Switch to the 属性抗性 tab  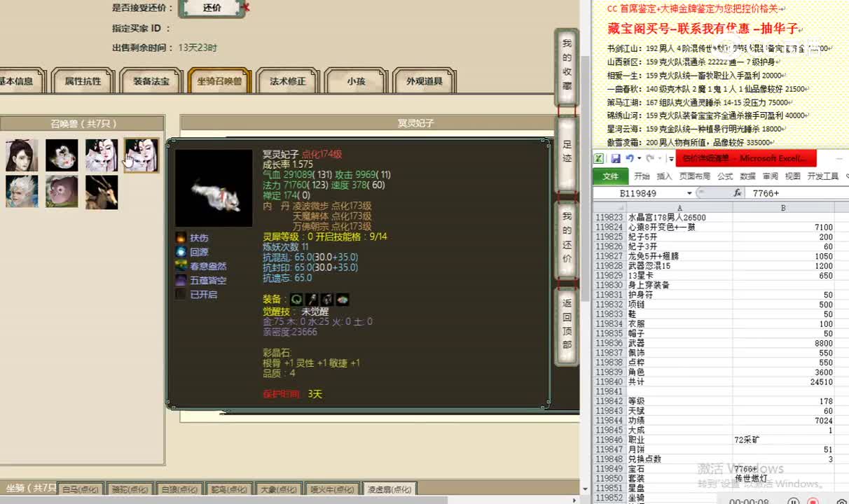(x=83, y=80)
